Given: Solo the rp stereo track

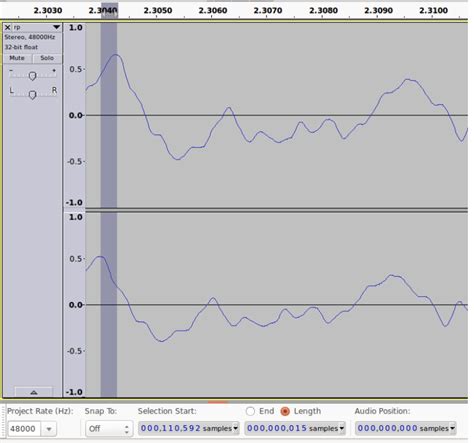Looking at the screenshot, I should (47, 58).
